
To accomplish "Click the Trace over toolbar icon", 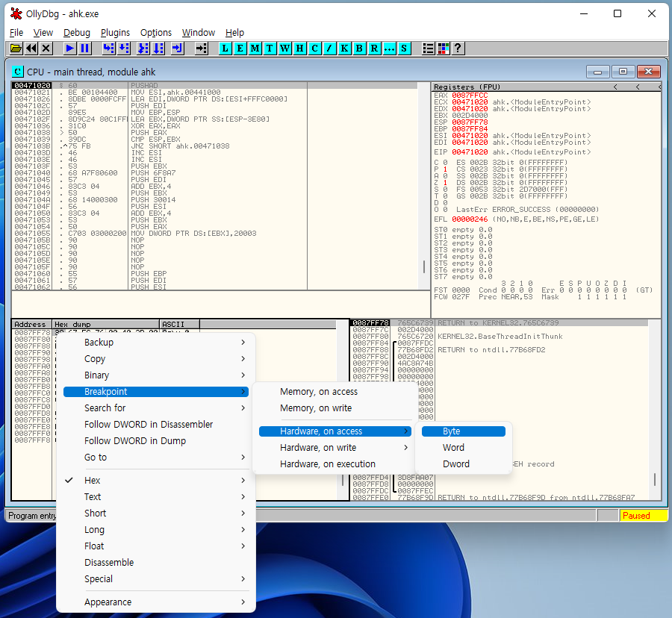I will pyautogui.click(x=158, y=49).
